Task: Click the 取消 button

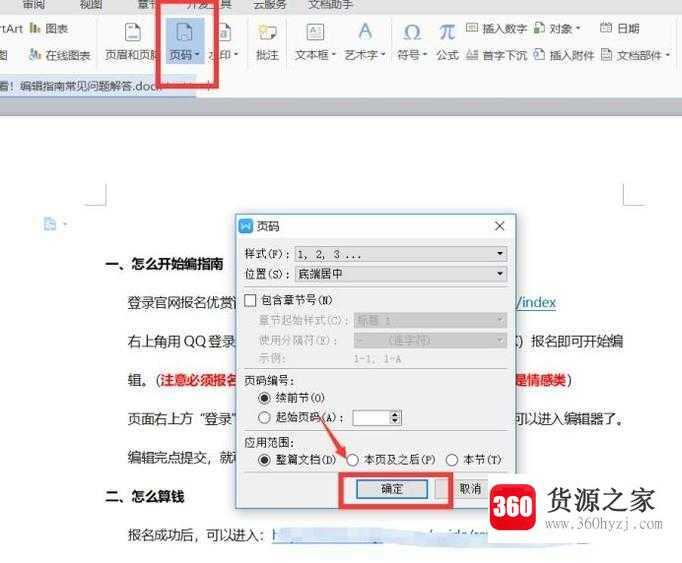Action: point(470,489)
